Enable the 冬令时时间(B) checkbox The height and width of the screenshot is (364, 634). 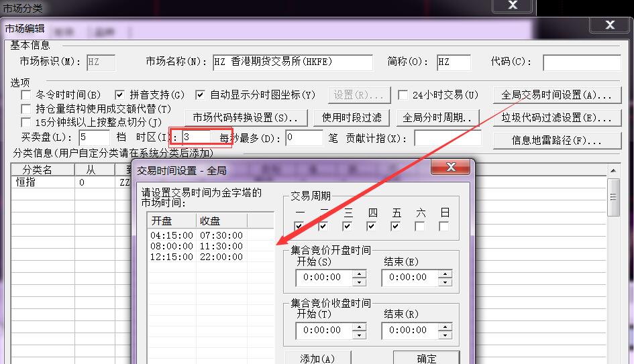[x=26, y=95]
